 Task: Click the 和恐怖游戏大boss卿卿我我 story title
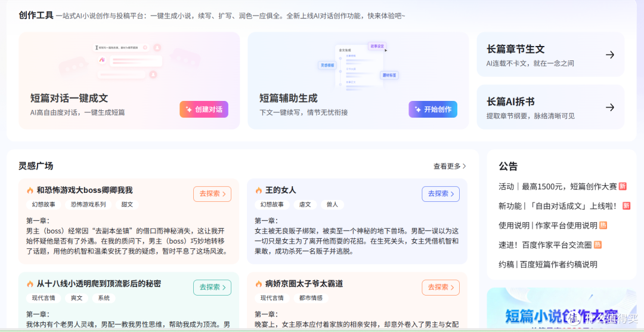tap(85, 190)
